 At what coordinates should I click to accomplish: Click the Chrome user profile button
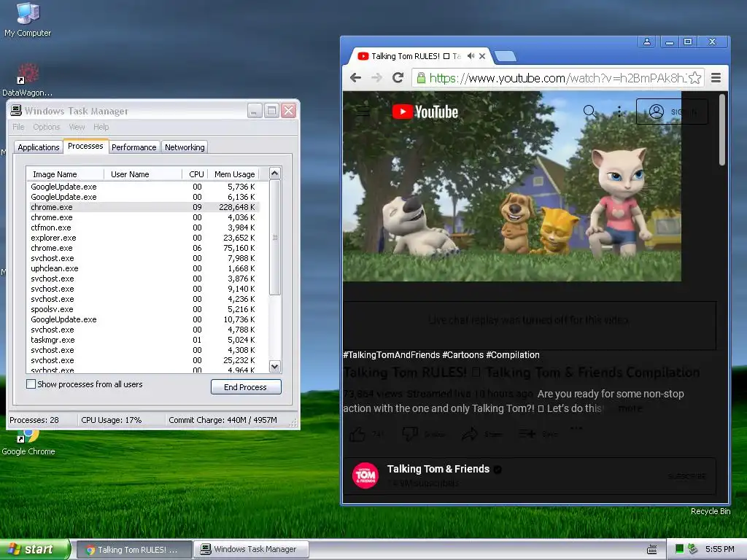647,42
